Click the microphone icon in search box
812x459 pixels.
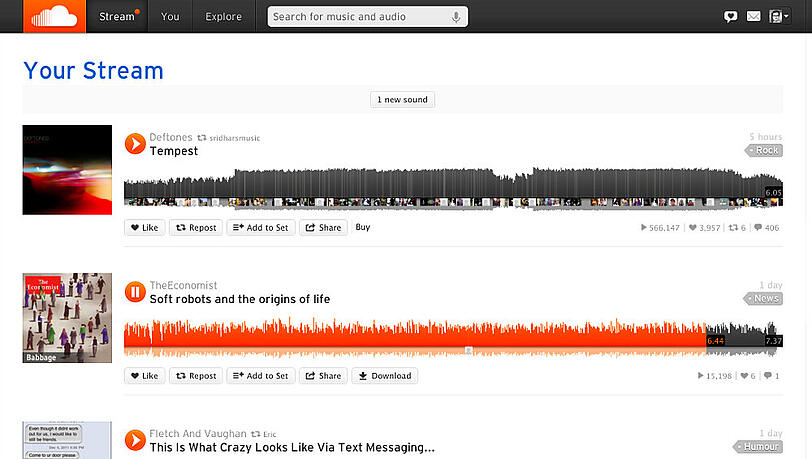point(456,17)
